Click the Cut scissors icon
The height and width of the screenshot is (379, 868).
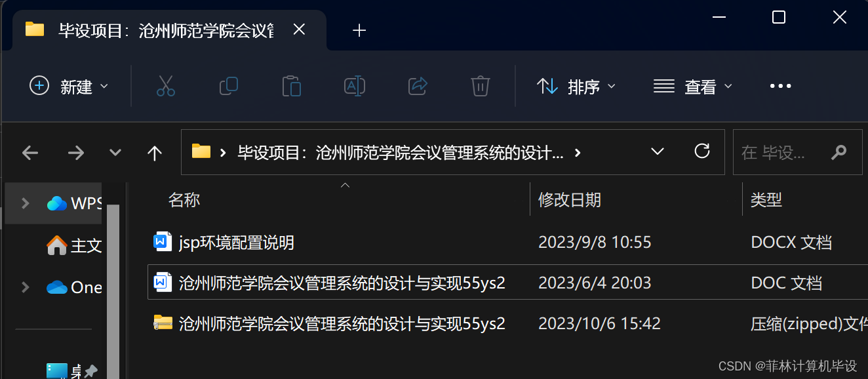tap(166, 86)
